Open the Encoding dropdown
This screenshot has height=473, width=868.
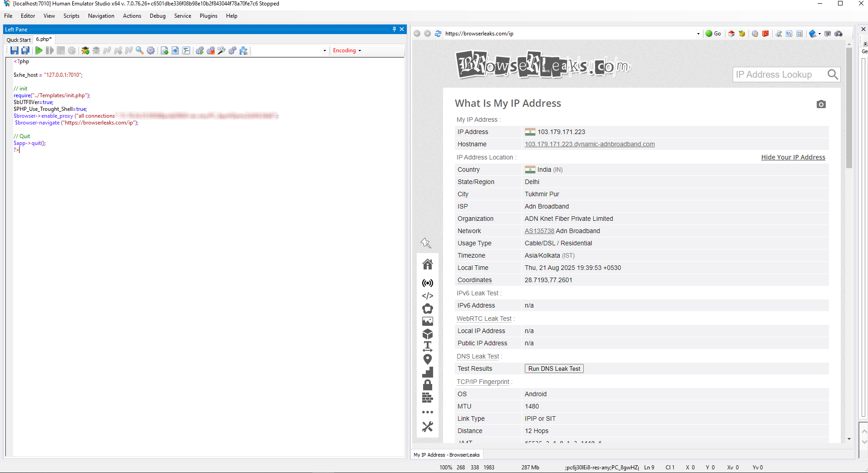(x=346, y=50)
